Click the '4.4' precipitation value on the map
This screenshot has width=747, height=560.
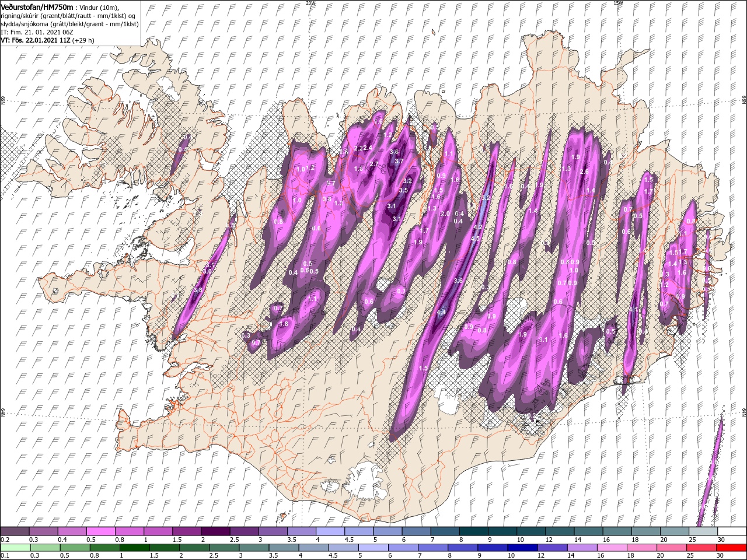[441, 313]
